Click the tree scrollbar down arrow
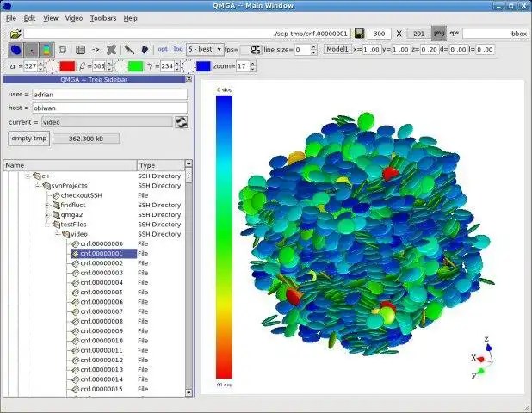 [x=189, y=392]
